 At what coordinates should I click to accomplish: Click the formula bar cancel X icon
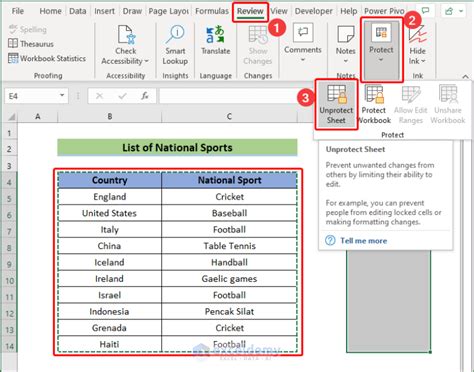99,96
